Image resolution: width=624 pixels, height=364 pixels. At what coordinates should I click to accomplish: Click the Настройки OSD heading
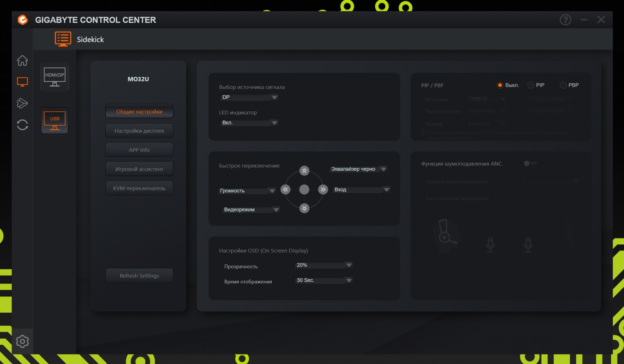(x=263, y=251)
